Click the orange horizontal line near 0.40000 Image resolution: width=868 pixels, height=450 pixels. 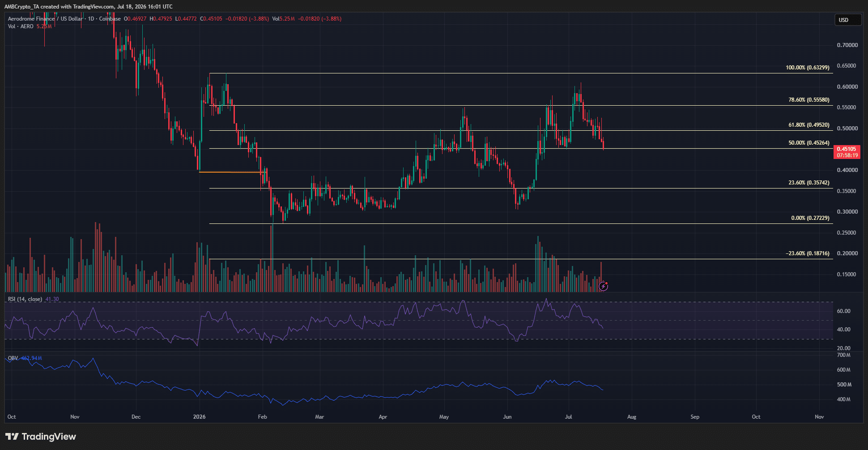point(232,172)
